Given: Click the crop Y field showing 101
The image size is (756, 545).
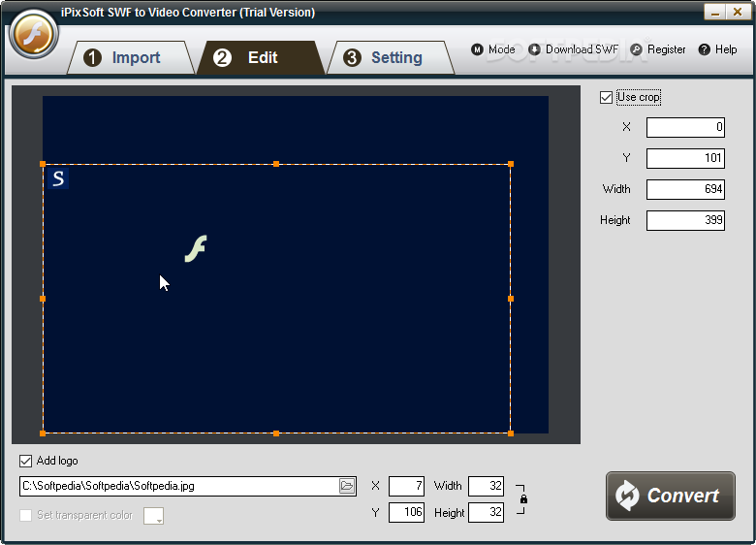Looking at the screenshot, I should point(685,158).
